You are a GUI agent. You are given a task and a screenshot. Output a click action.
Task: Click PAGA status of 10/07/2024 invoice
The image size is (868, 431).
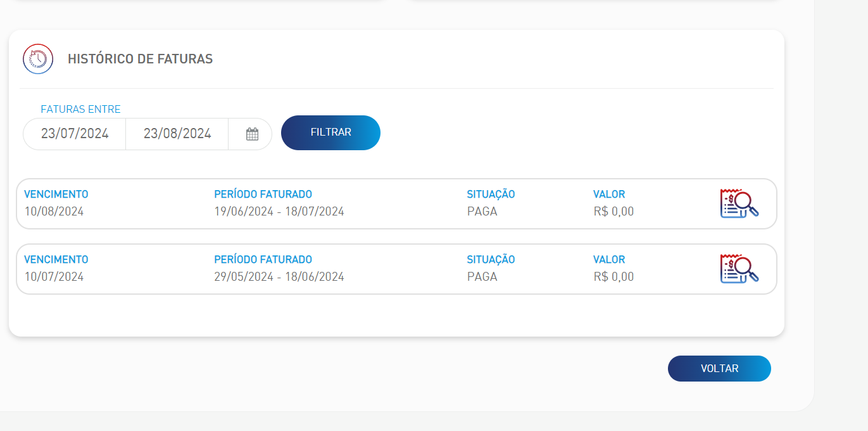(x=482, y=277)
